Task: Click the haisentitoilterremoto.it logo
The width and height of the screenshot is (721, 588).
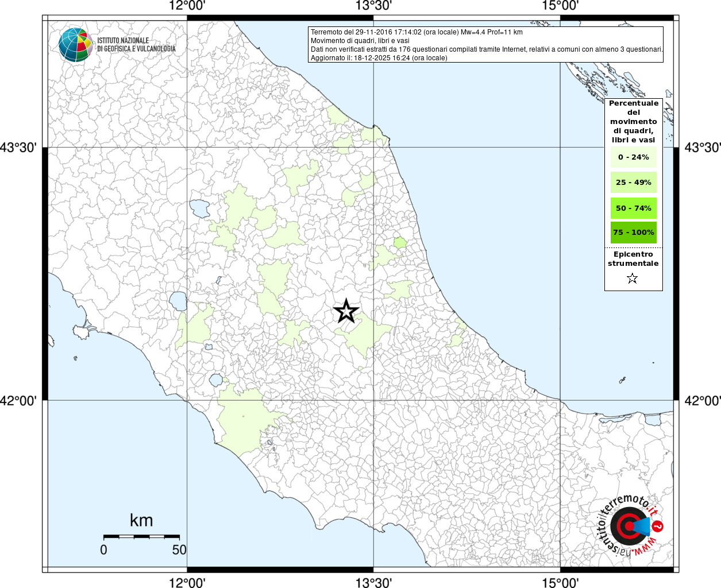Action: coord(630,525)
